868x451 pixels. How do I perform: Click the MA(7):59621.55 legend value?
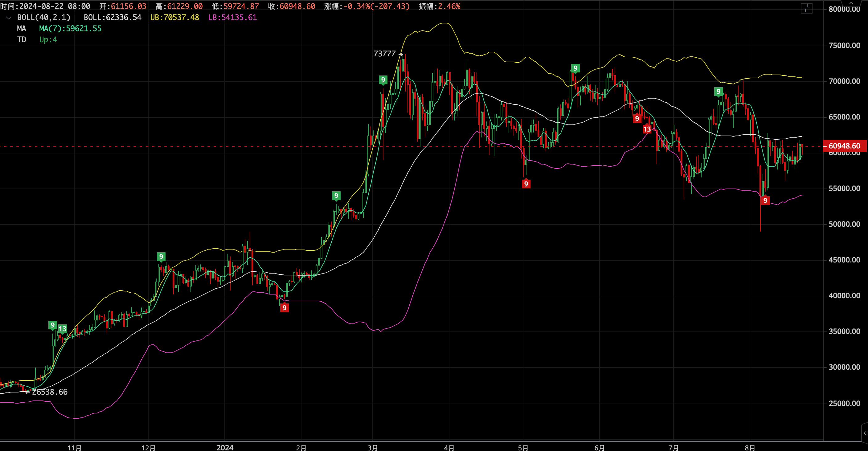70,29
